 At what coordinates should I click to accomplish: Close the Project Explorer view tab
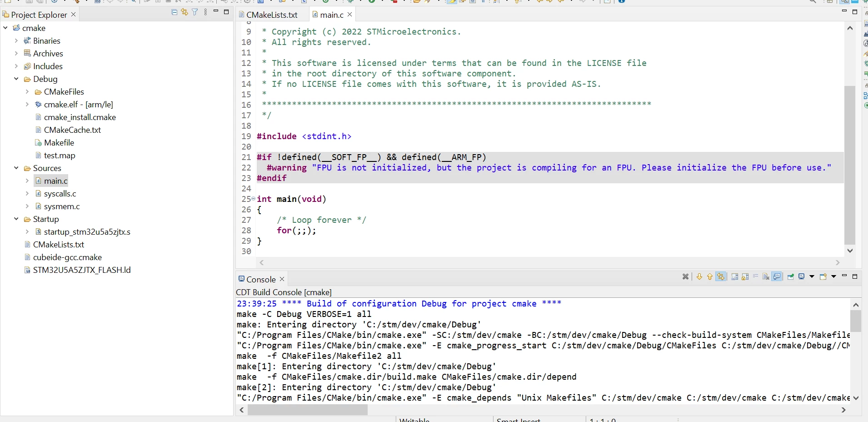coord(74,15)
